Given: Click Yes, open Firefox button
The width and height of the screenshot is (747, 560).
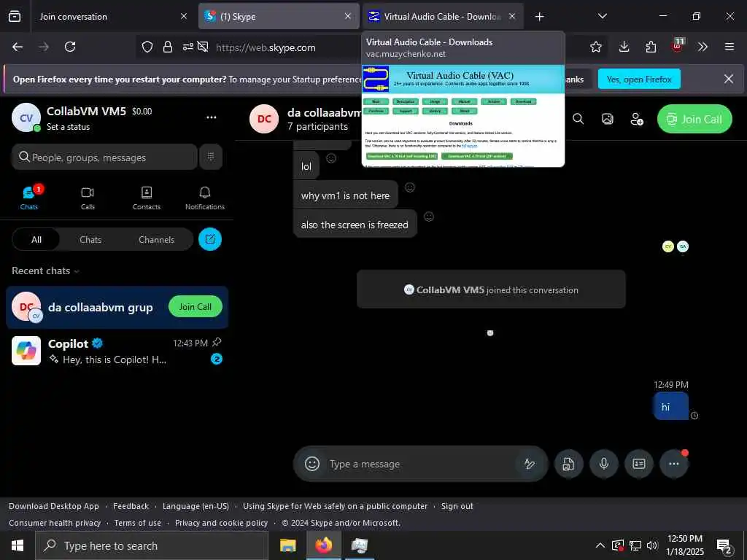Looking at the screenshot, I should (x=639, y=79).
